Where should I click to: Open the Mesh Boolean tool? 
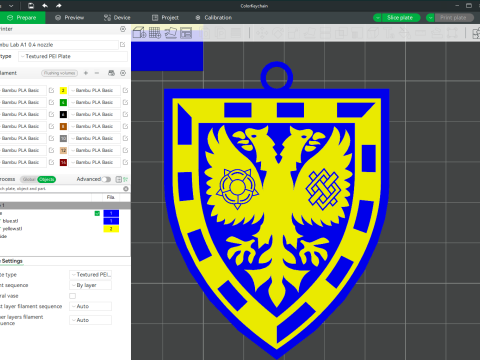click(x=341, y=33)
